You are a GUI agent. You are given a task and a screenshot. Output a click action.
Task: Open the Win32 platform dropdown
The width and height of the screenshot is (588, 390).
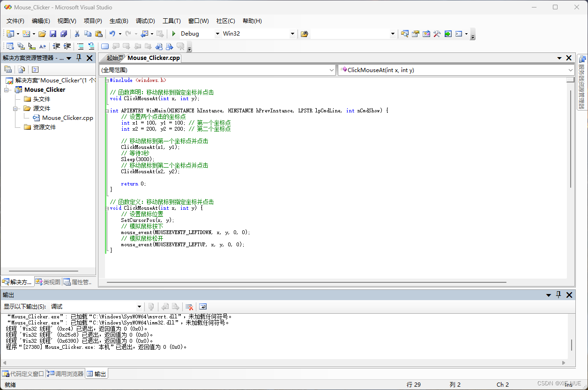[293, 34]
